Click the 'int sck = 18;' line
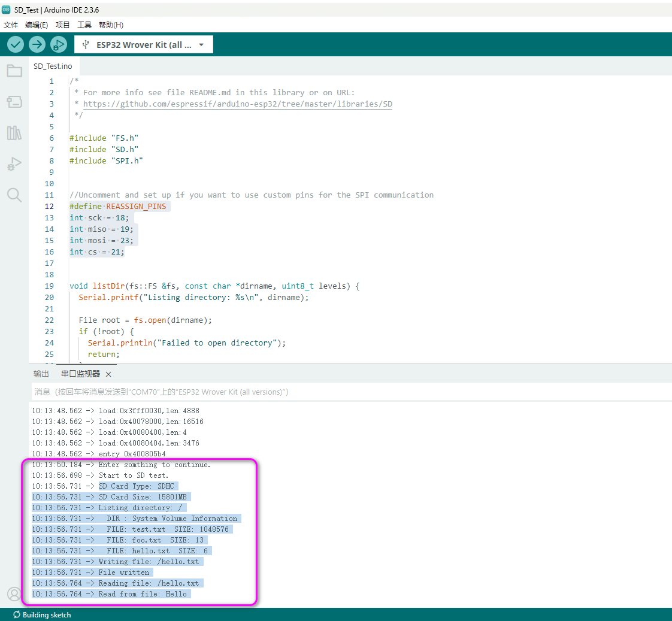 tap(99, 218)
